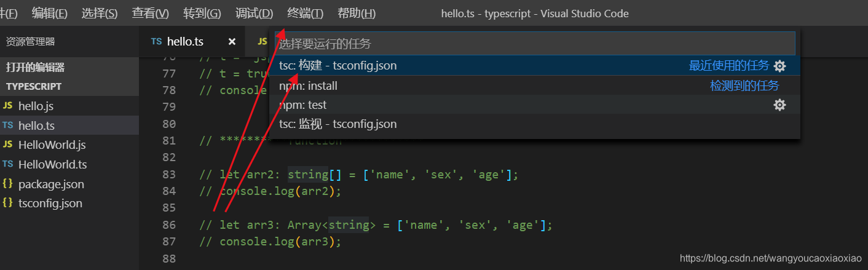This screenshot has height=270, width=868.
Task: Click the braces icon beside tsconfig.json
Action: pos(7,203)
